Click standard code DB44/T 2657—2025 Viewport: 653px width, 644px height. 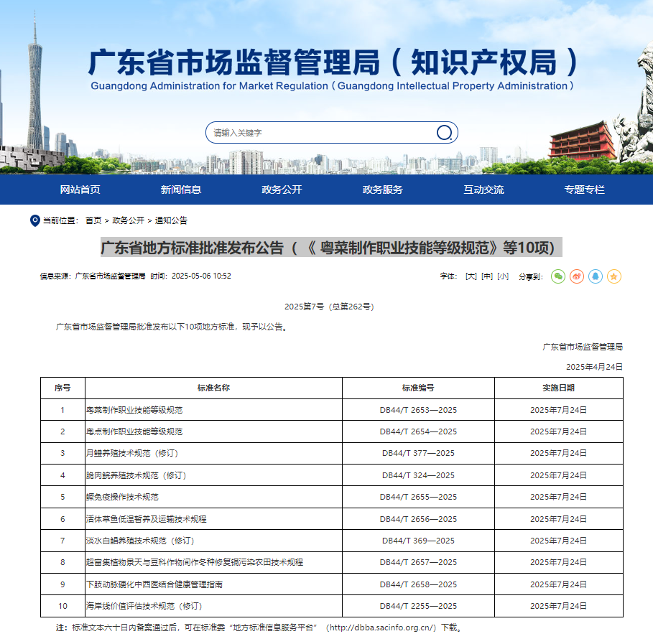pos(418,562)
